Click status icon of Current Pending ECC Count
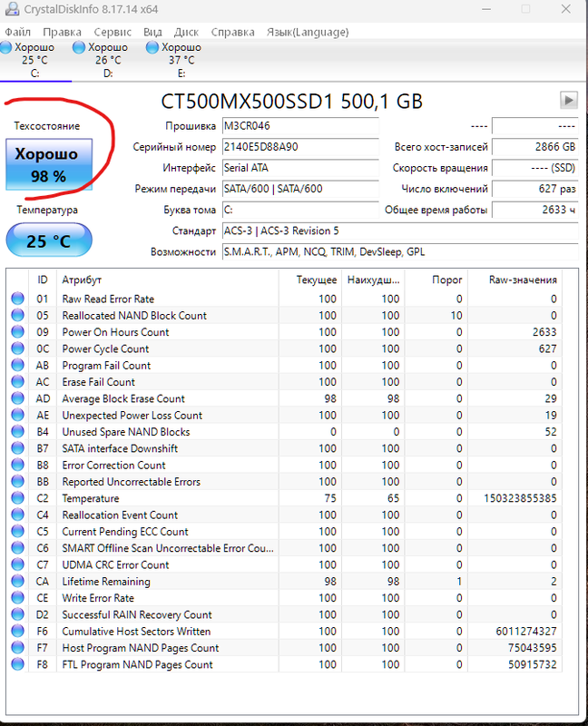The width and height of the screenshot is (588, 726). [17, 531]
